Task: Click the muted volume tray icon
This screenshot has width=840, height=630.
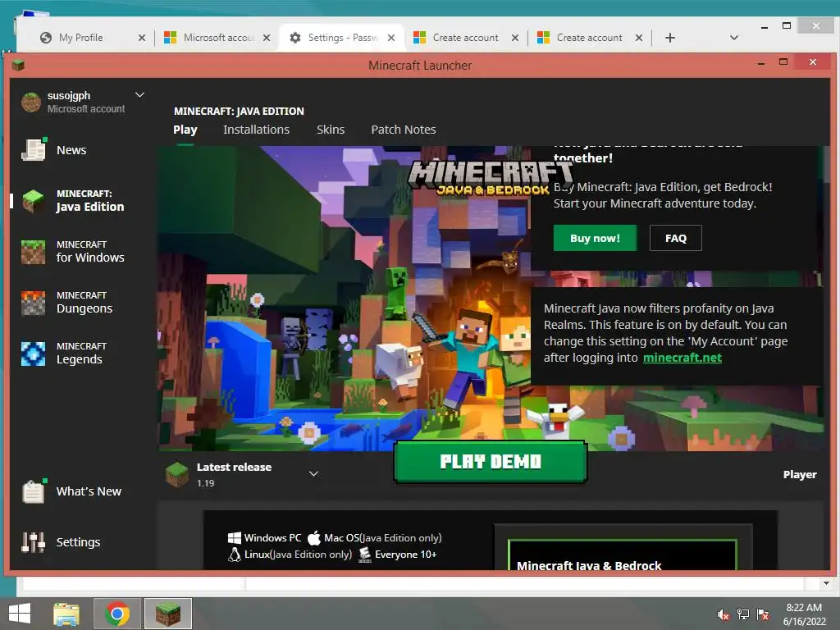Action: 723,614
